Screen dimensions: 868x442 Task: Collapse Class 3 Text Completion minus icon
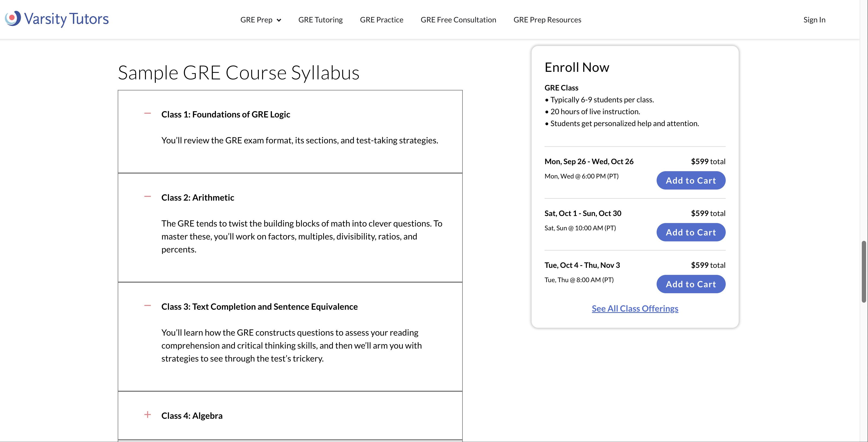pyautogui.click(x=147, y=306)
